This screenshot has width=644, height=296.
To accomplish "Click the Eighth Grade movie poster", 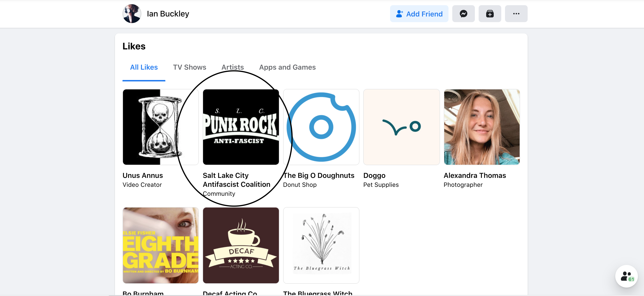I will click(160, 245).
